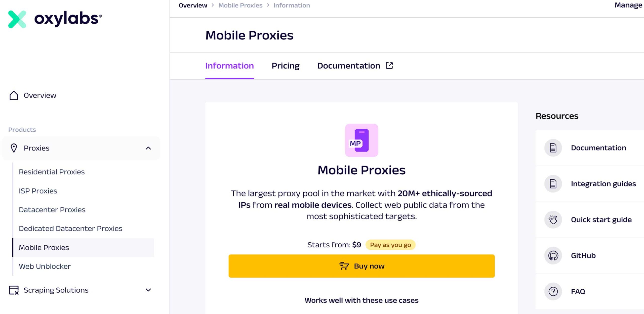Click the Documentation resource page icon

click(553, 148)
